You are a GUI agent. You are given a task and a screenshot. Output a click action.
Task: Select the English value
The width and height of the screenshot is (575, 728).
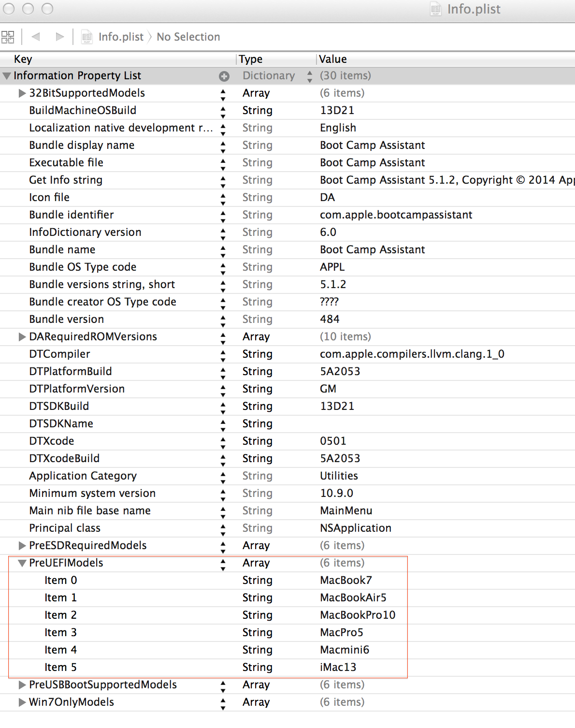click(x=338, y=128)
